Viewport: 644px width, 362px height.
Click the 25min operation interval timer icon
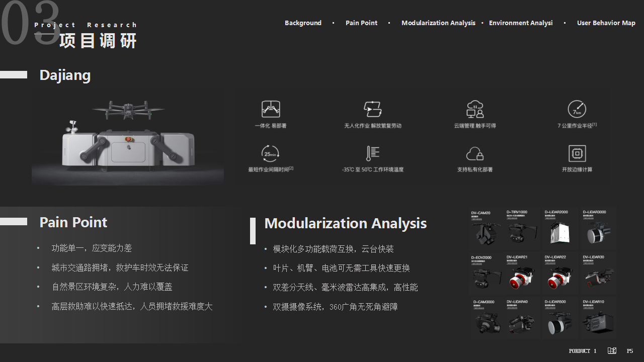click(271, 152)
